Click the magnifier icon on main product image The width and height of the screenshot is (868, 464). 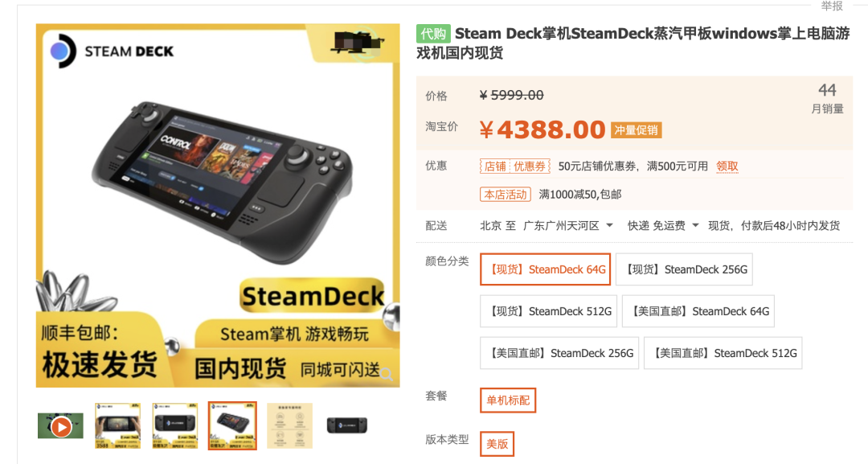pyautogui.click(x=387, y=375)
